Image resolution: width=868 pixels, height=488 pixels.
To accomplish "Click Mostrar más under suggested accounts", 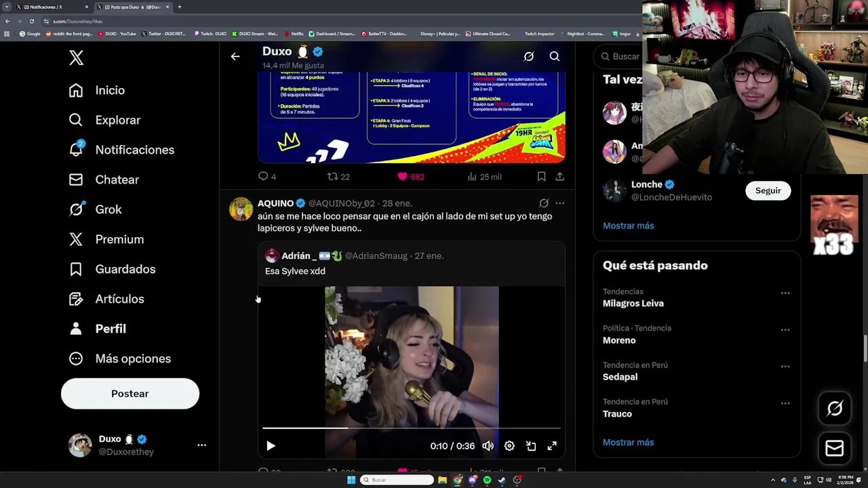I will pos(629,226).
